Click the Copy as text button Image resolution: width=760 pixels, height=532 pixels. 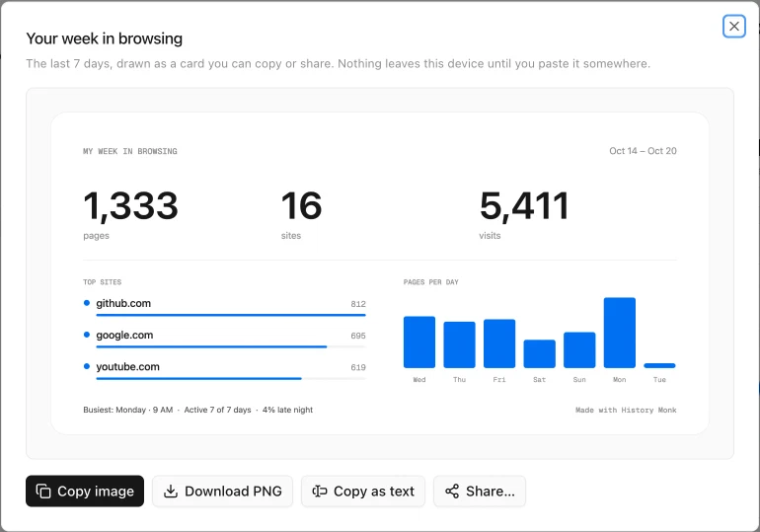point(363,491)
